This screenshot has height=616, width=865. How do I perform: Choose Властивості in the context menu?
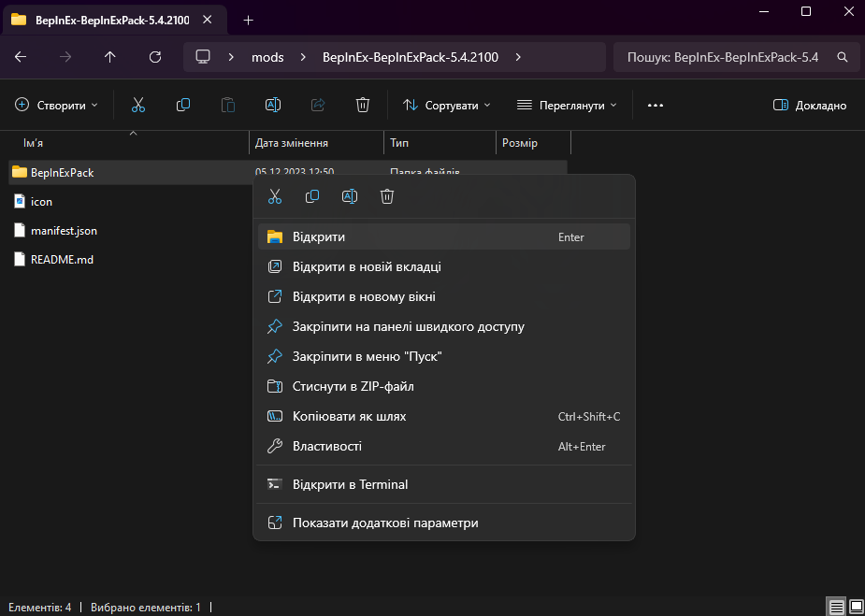point(444,446)
